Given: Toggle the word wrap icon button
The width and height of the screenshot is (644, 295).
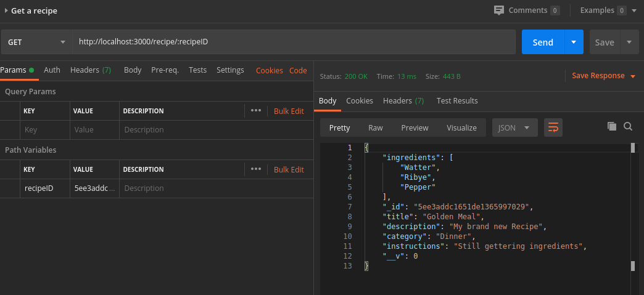Looking at the screenshot, I should pos(553,127).
